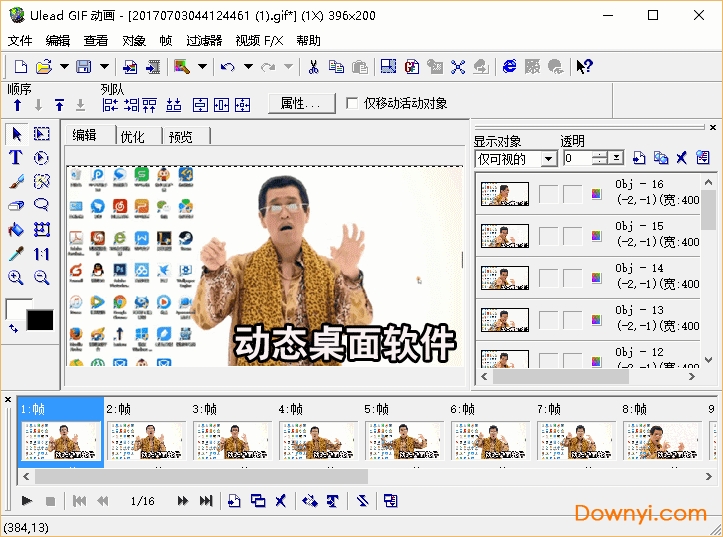
Task: Click the scissors Cut icon
Action: (x=313, y=67)
